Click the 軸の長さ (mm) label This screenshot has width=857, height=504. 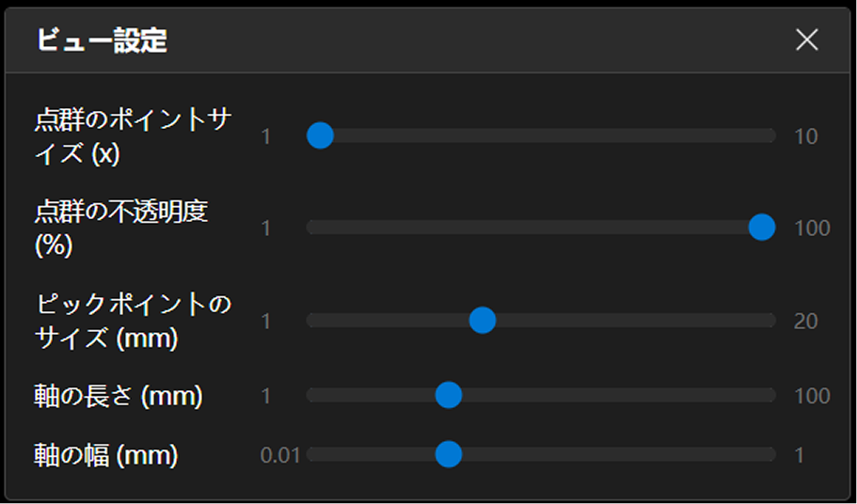119,396
